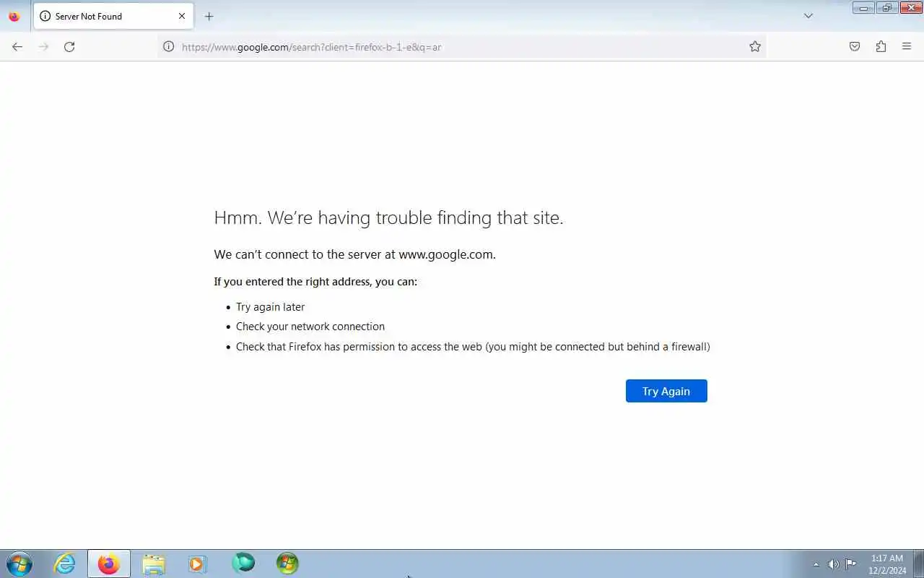Click "We can't connect to the server" text
This screenshot has height=578, width=924.
pyautogui.click(x=354, y=254)
